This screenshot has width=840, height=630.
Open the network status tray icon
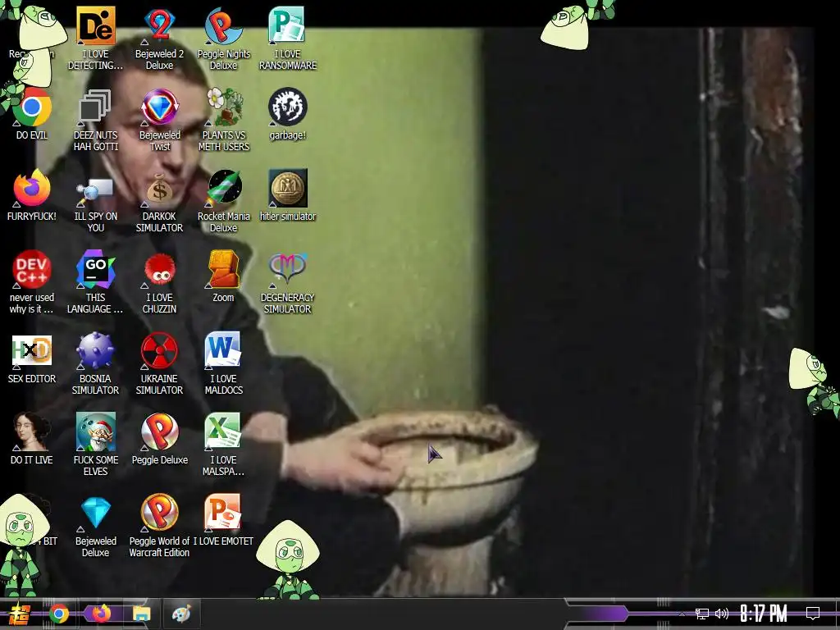[702, 614]
